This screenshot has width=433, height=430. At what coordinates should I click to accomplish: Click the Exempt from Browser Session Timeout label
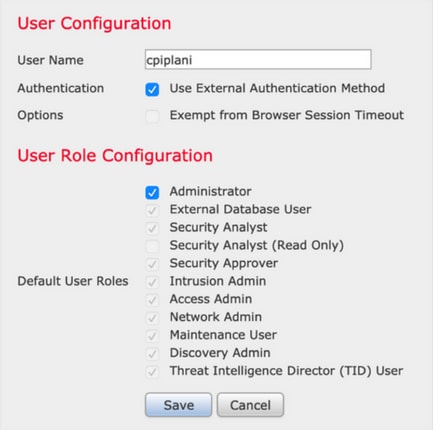(287, 115)
